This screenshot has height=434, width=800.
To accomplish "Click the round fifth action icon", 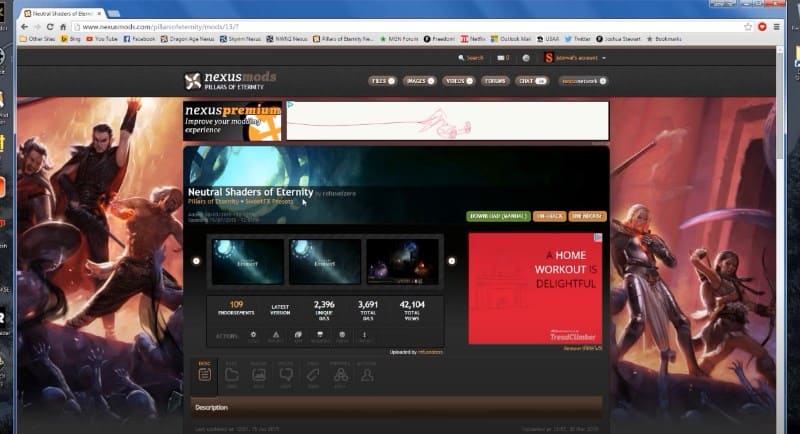I will (342, 336).
